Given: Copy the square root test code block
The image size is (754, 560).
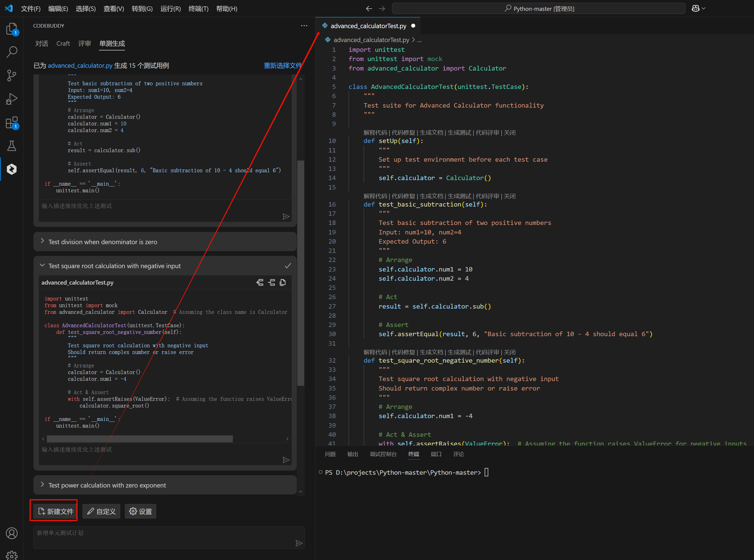Looking at the screenshot, I should pyautogui.click(x=283, y=282).
